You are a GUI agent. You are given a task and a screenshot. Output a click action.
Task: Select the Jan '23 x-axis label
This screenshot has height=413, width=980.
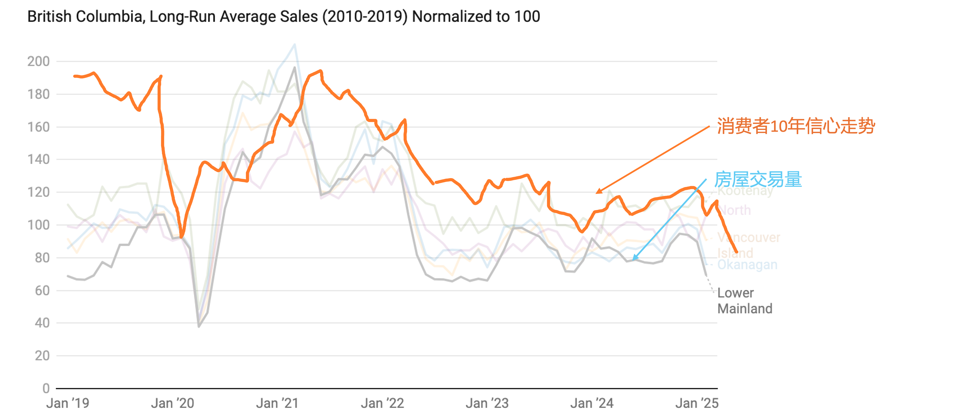(x=487, y=403)
